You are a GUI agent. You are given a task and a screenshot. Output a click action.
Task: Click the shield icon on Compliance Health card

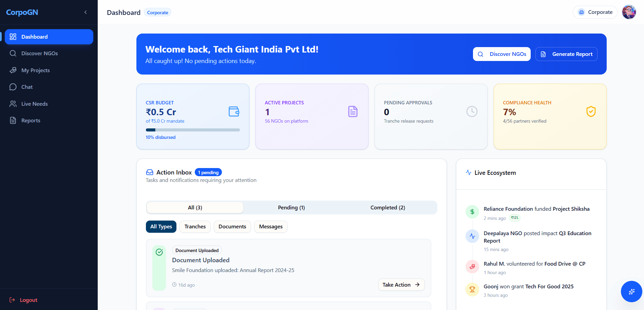click(591, 111)
